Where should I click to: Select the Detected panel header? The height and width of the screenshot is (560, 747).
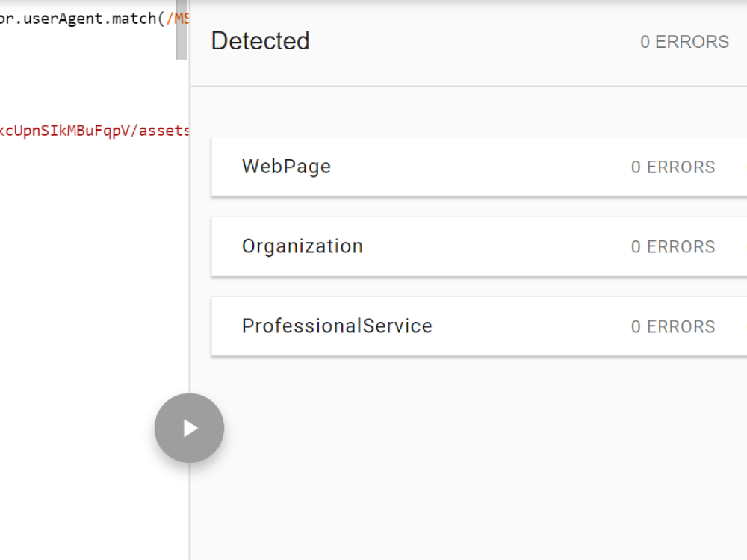(260, 41)
